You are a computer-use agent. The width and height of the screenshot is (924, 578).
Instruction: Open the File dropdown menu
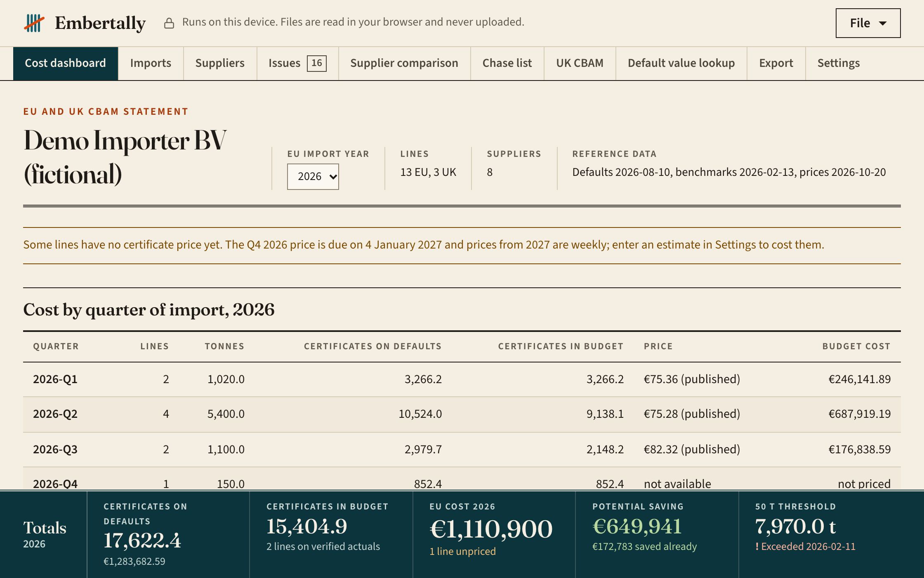point(868,23)
